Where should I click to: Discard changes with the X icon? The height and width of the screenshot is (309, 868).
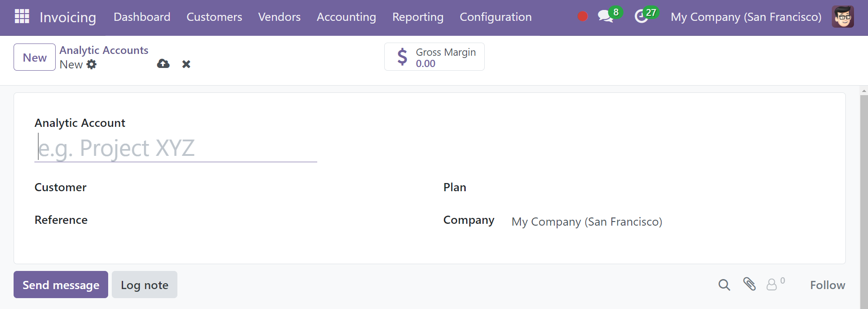tap(186, 64)
